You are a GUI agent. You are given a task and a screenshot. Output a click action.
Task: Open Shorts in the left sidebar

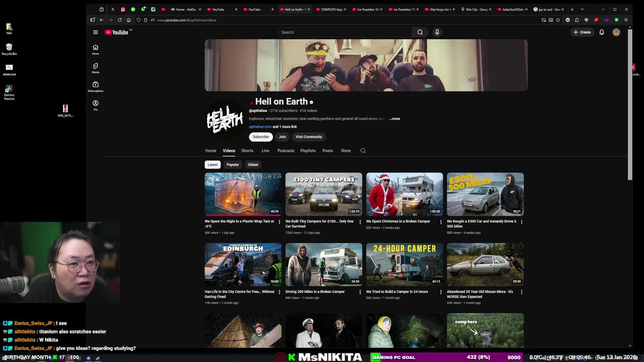click(x=95, y=68)
